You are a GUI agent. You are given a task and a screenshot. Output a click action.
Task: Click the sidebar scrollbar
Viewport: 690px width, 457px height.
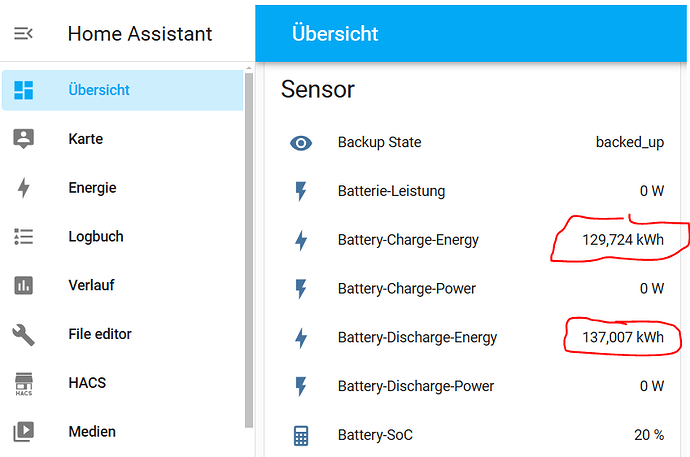click(x=249, y=250)
